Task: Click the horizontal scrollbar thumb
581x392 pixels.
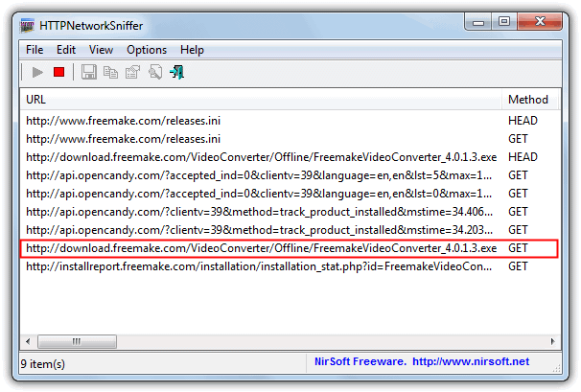Action: pos(77,341)
